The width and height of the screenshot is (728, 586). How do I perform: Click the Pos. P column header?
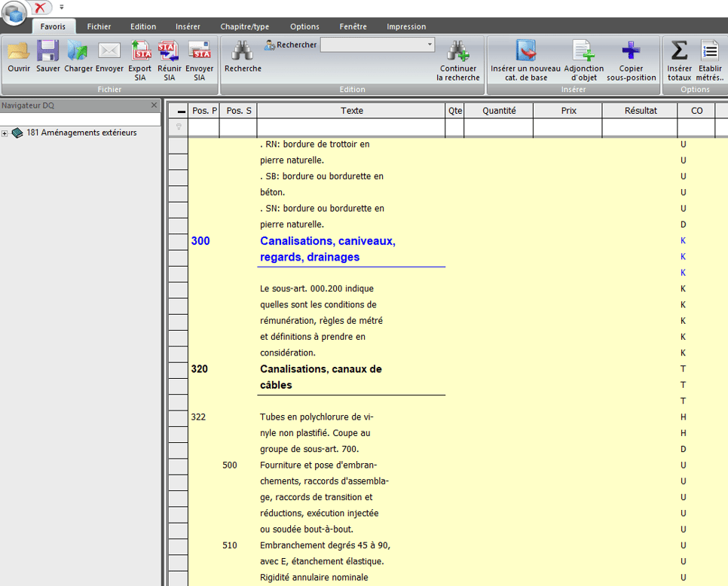(x=204, y=111)
